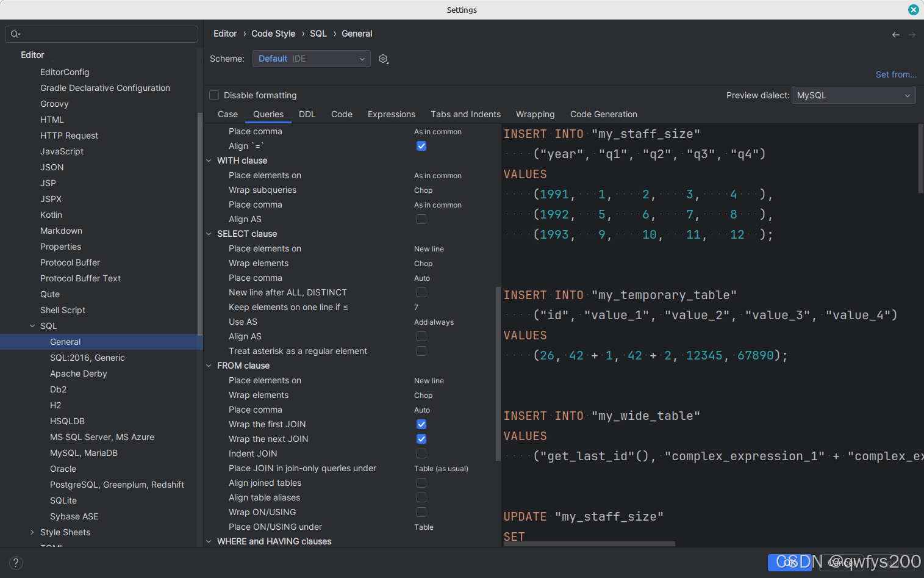Switch to the Expressions tab
The width and height of the screenshot is (924, 578).
tap(392, 114)
